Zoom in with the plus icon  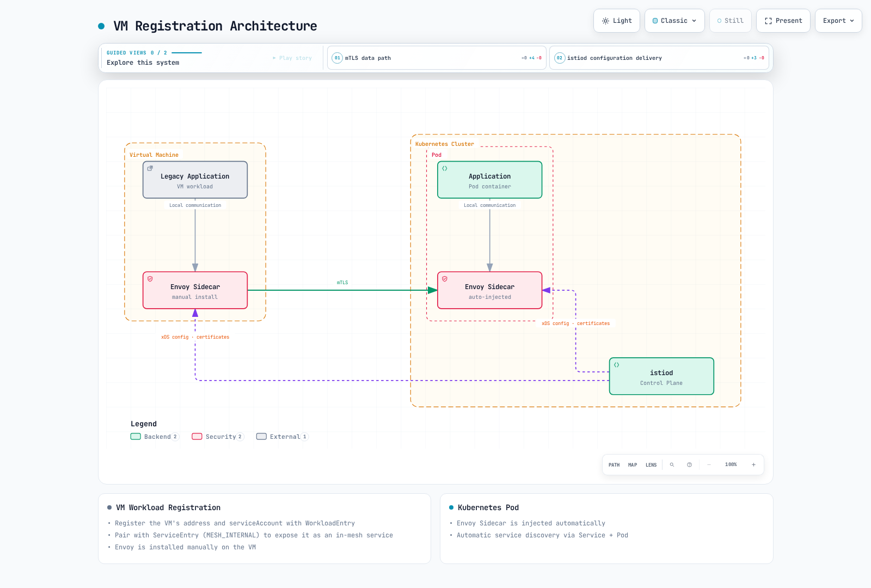click(x=753, y=465)
